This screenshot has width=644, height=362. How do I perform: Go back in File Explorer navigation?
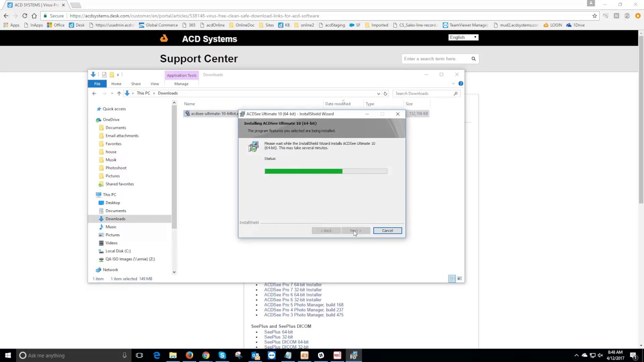[x=94, y=93]
